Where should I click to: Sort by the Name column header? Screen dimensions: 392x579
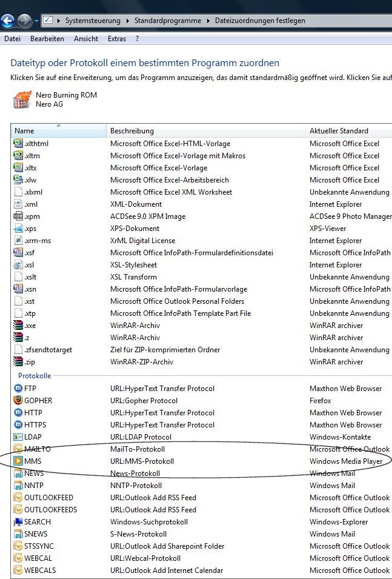(x=58, y=131)
